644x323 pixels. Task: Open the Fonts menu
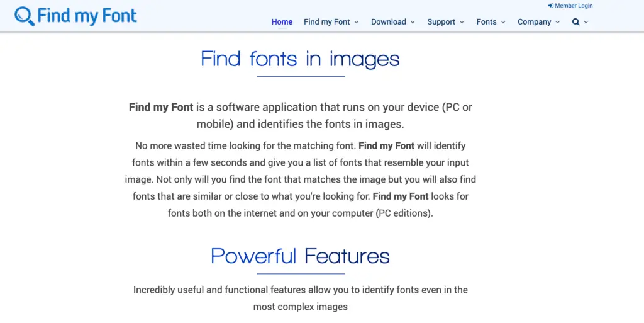(486, 22)
